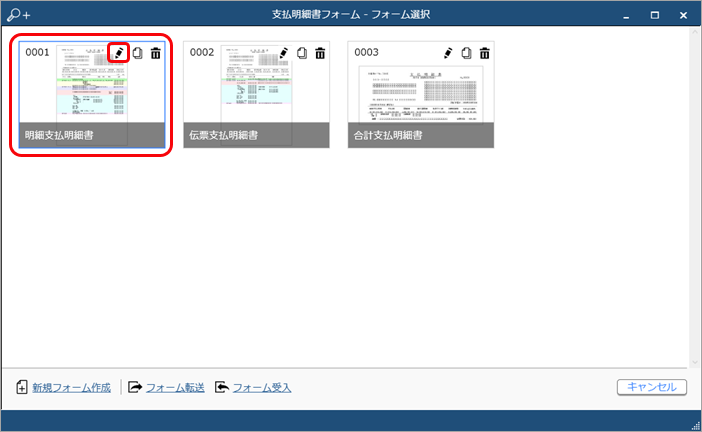Delete form 0001 with its trash icon
The width and height of the screenshot is (702, 432).
click(155, 53)
